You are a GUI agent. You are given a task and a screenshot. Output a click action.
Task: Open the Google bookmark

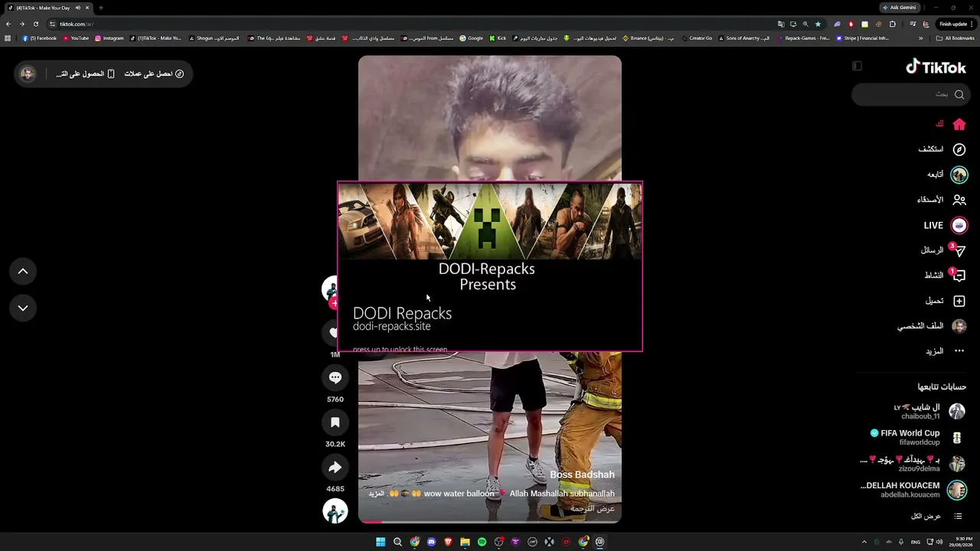click(472, 37)
